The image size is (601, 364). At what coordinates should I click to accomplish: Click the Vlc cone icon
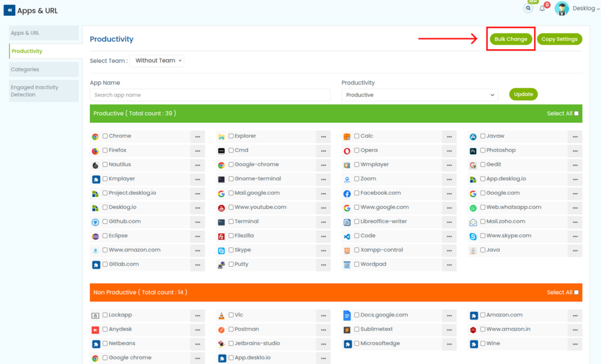point(221,315)
